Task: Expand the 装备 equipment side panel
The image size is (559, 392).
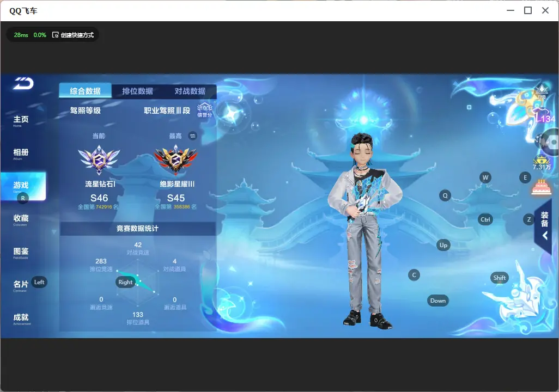Action: click(x=544, y=226)
